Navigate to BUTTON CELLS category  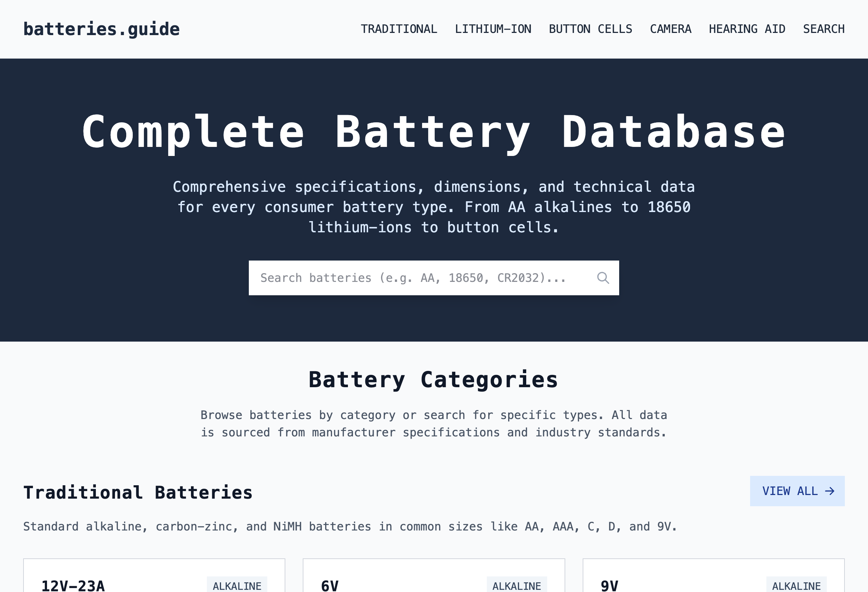click(591, 29)
